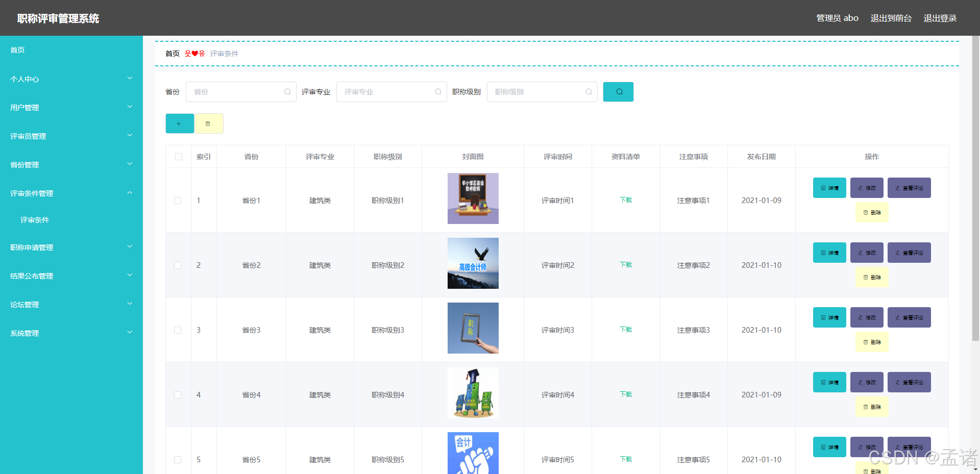Expand the 论坛管理 sidebar menu
The image size is (980, 474).
[x=71, y=305]
